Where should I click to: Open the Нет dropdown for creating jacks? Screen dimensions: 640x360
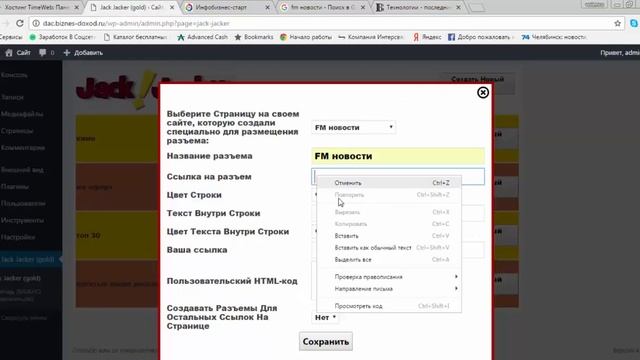(325, 317)
